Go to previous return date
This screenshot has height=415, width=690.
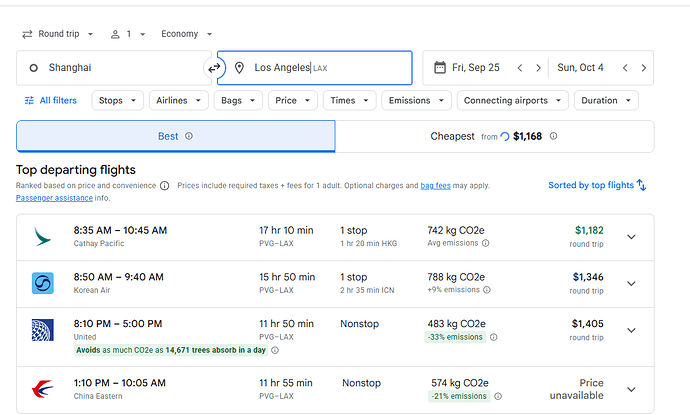point(625,68)
